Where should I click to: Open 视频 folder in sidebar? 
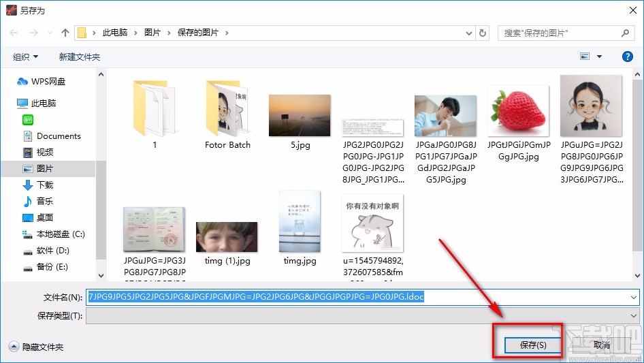[38, 152]
